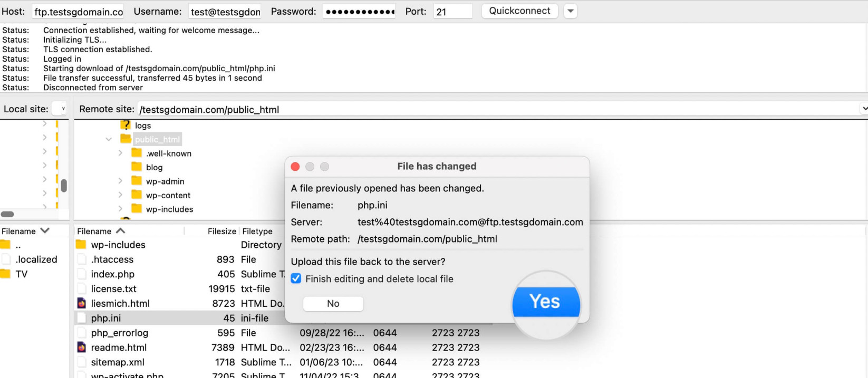The height and width of the screenshot is (378, 868).
Task: Click the wp-includes folder icon in file list
Action: tap(81, 245)
